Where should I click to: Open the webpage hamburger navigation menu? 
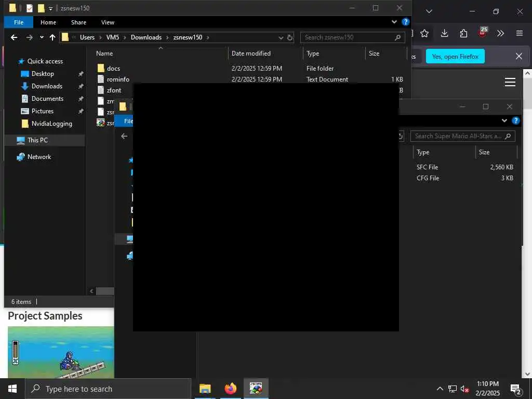tap(510, 82)
